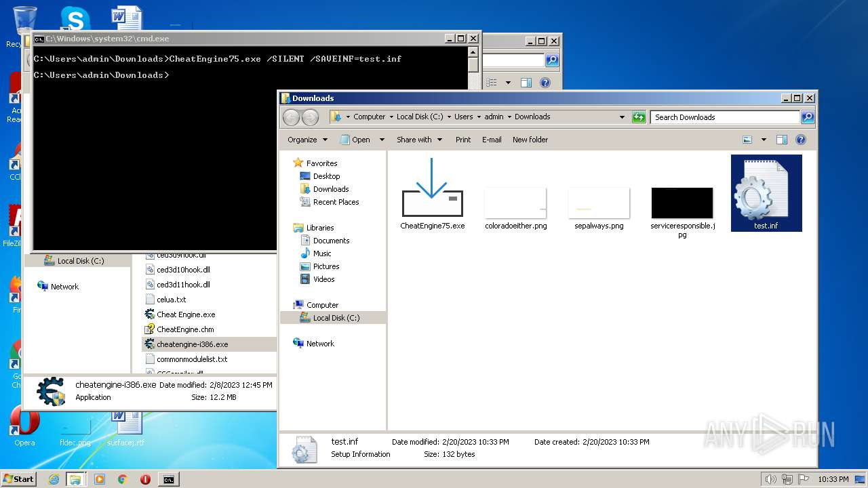Toggle the preview pane icon in Downloads
This screenshot has width=868, height=488.
(782, 140)
